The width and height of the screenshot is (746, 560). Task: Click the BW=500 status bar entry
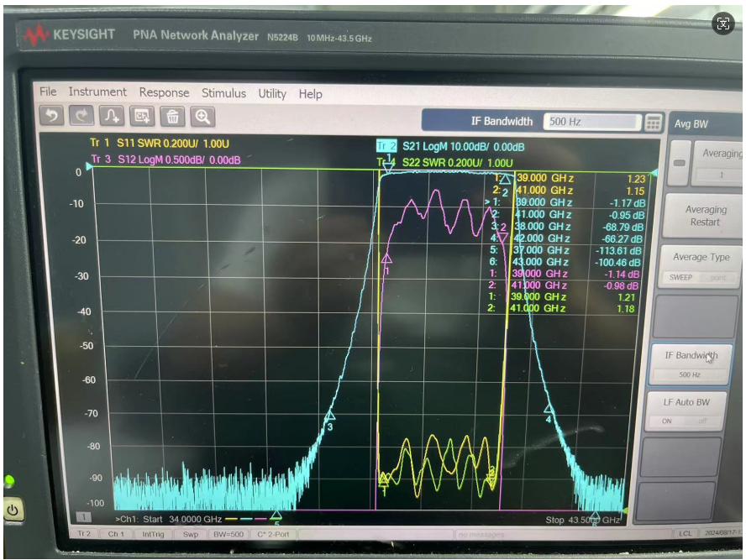click(229, 534)
